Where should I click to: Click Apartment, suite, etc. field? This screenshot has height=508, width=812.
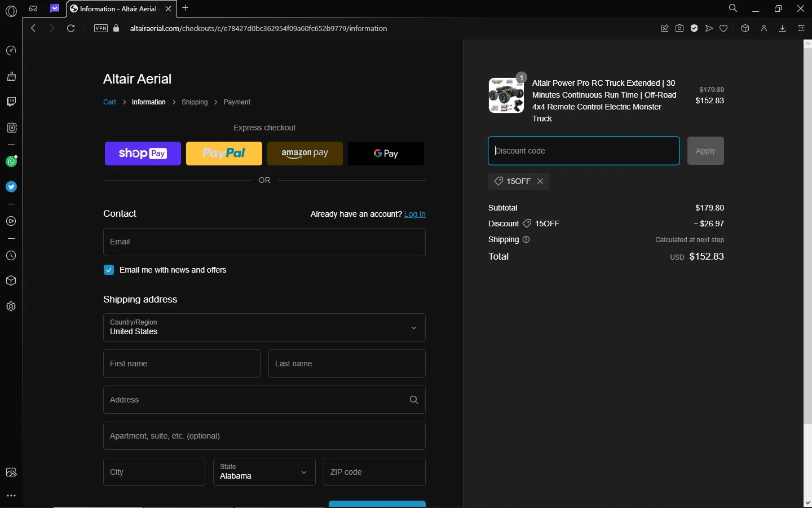tap(264, 436)
